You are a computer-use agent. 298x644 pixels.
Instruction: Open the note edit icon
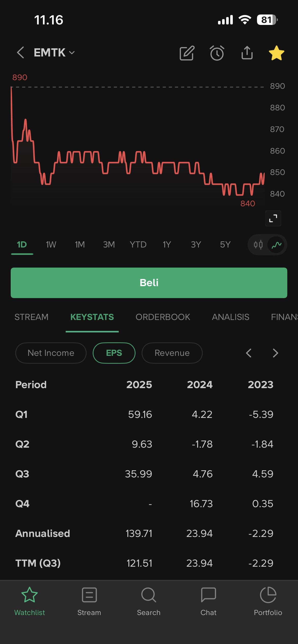[187, 53]
